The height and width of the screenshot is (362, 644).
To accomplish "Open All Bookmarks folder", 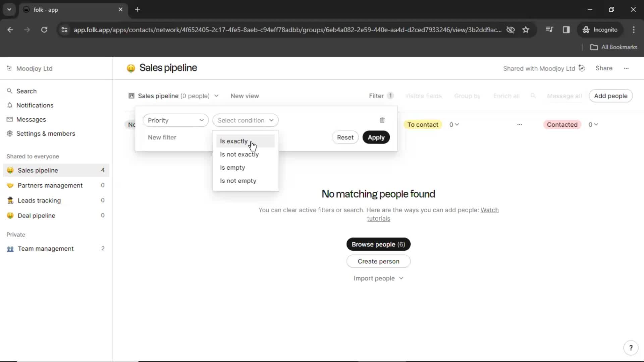I will coord(613,47).
